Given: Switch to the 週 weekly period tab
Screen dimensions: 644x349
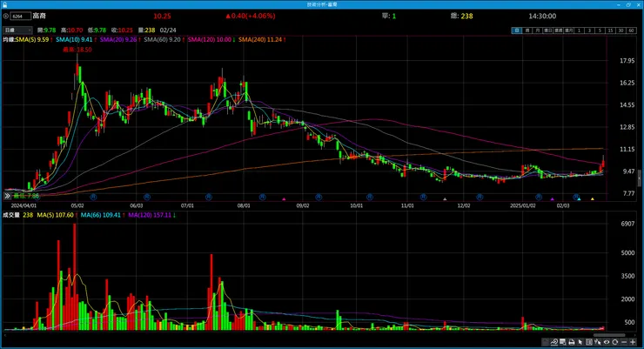Looking at the screenshot, I should 527,30.
